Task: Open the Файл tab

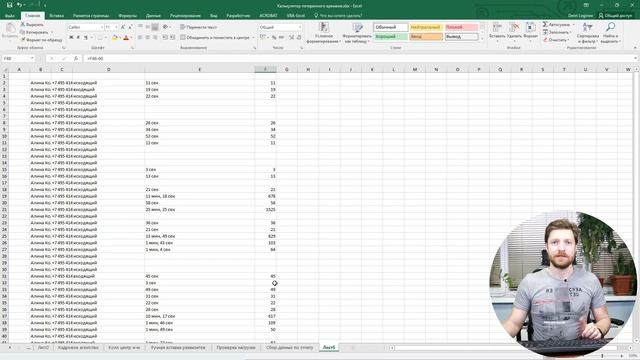Action: coord(10,16)
